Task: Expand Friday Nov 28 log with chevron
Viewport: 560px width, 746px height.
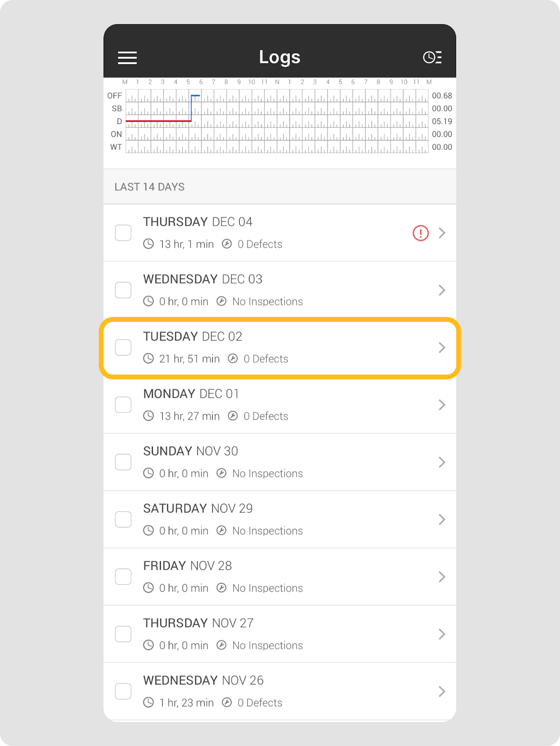Action: [442, 577]
